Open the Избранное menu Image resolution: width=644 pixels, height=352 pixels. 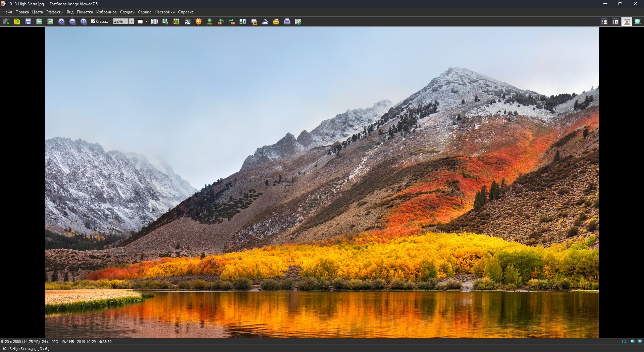click(107, 12)
